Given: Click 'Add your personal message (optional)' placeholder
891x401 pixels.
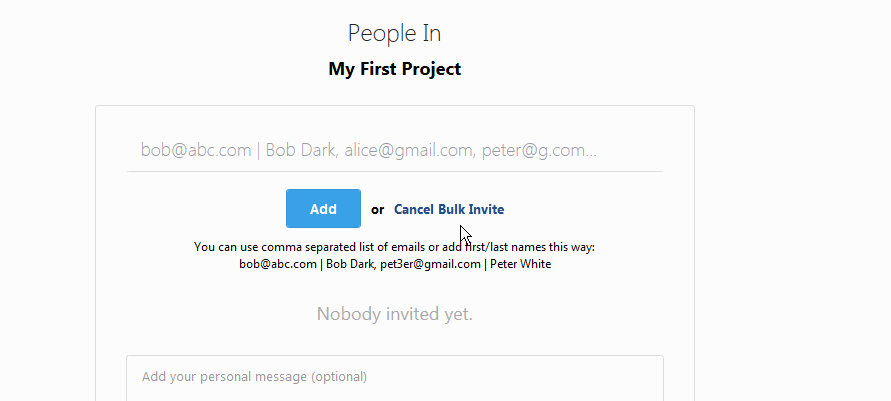Looking at the screenshot, I should pos(254,377).
